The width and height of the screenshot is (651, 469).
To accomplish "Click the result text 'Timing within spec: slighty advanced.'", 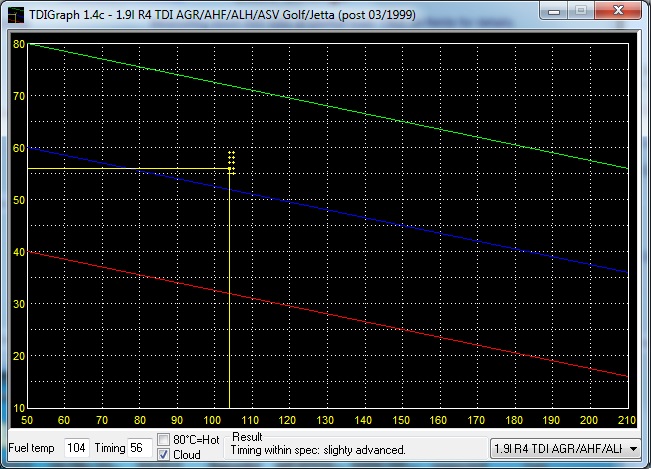I will 318,450.
